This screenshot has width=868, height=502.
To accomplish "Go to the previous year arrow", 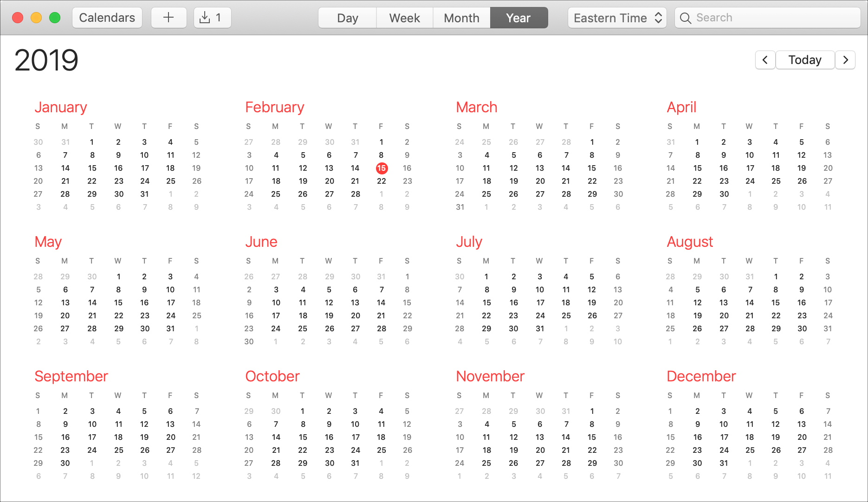I will point(765,60).
